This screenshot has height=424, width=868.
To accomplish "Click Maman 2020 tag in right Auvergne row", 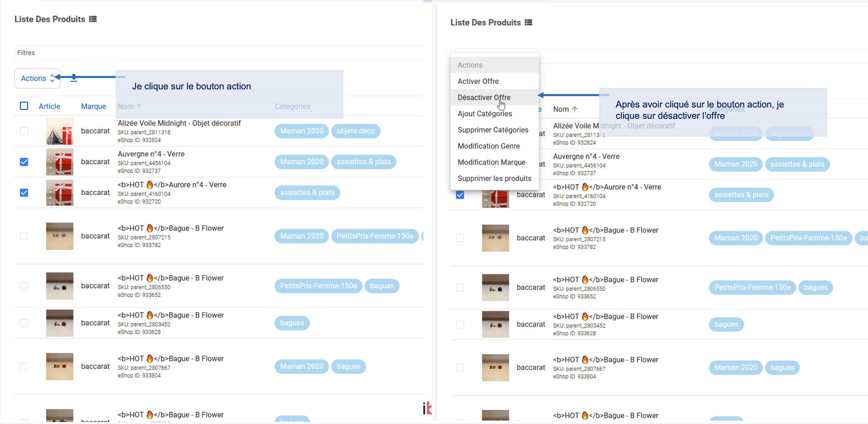I will pos(736,164).
